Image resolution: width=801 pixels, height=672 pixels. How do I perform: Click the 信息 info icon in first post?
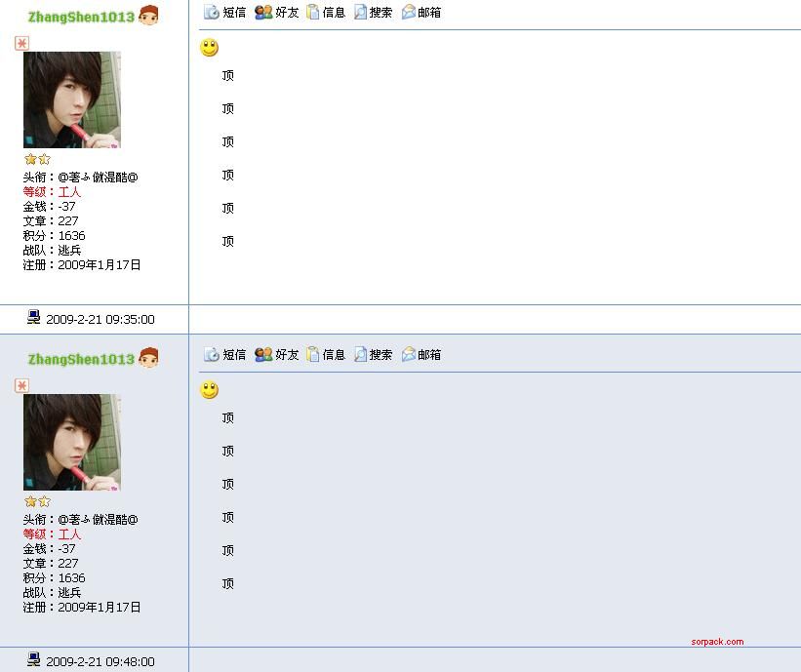point(312,12)
